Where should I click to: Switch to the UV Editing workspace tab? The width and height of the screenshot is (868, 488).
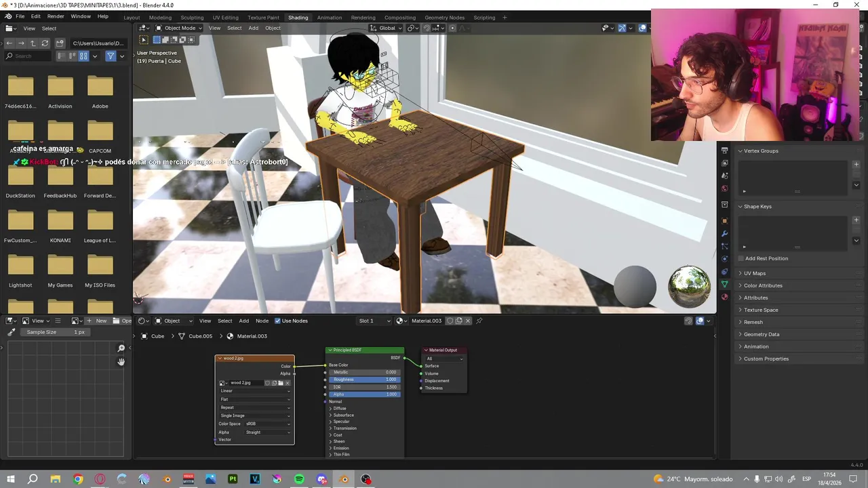(225, 17)
